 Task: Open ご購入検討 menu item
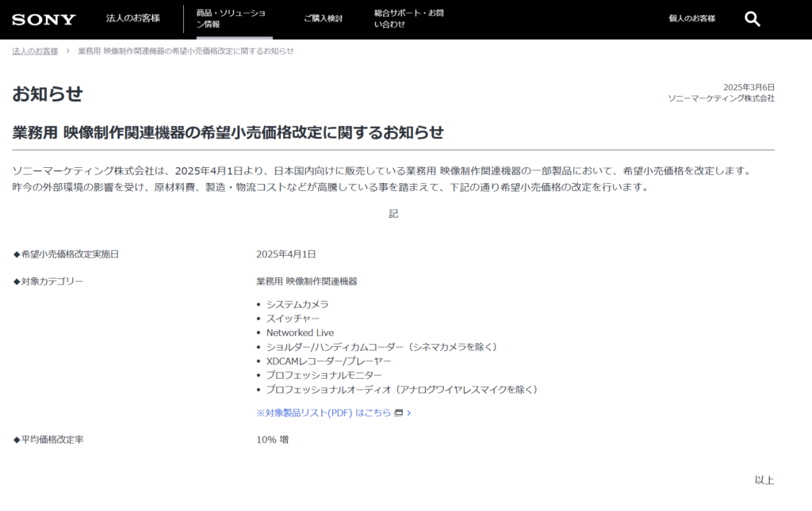[324, 19]
